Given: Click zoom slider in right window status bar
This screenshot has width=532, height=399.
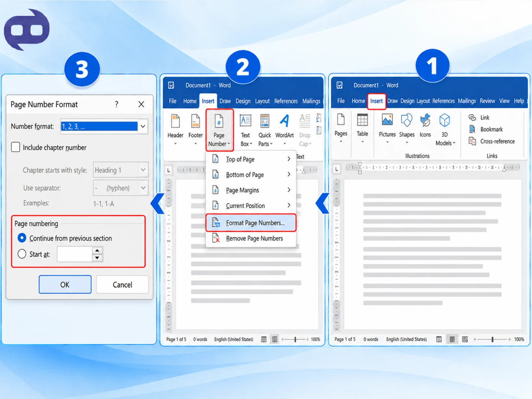Looking at the screenshot, I should coord(492,339).
